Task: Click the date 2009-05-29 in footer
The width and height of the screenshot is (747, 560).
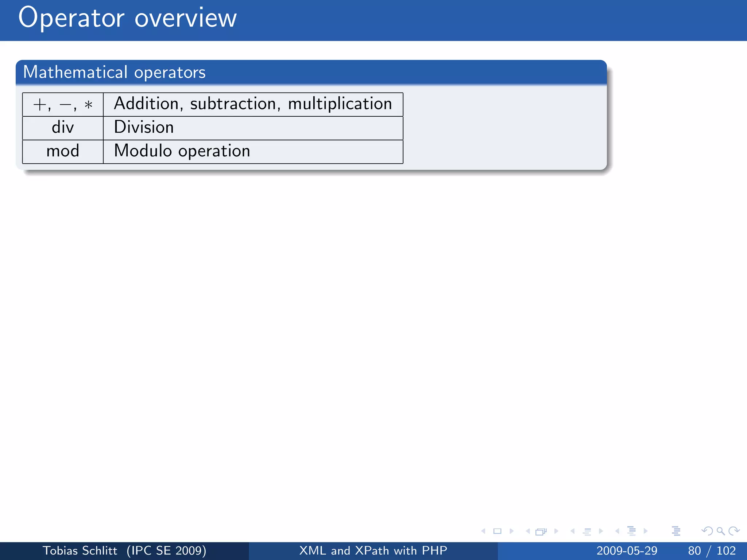Action: coord(627,551)
